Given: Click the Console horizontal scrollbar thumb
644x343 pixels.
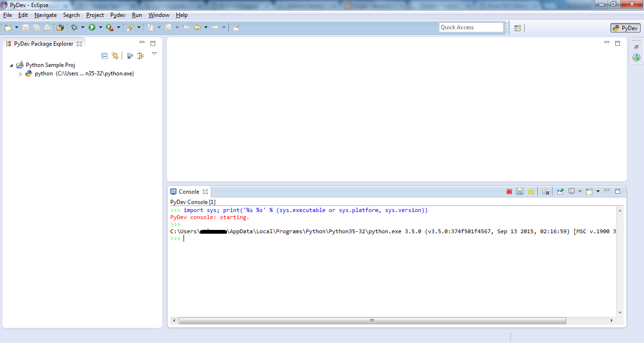Looking at the screenshot, I should 372,320.
